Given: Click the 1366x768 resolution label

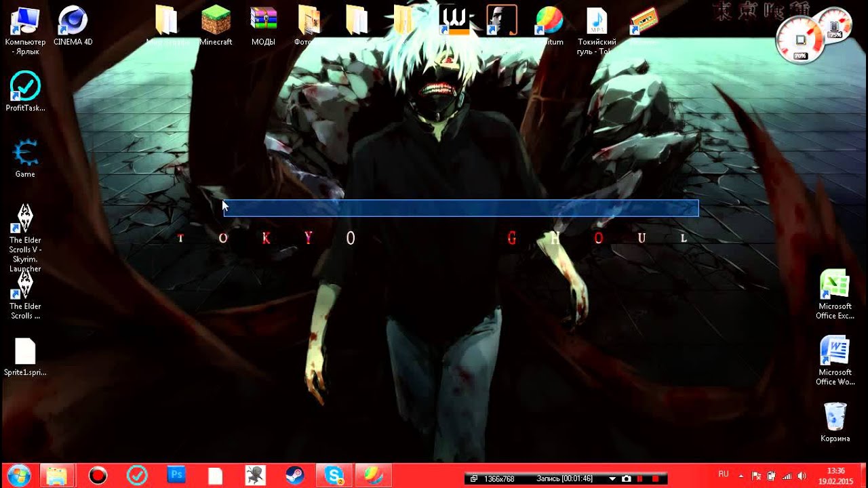Looking at the screenshot, I should tap(499, 479).
